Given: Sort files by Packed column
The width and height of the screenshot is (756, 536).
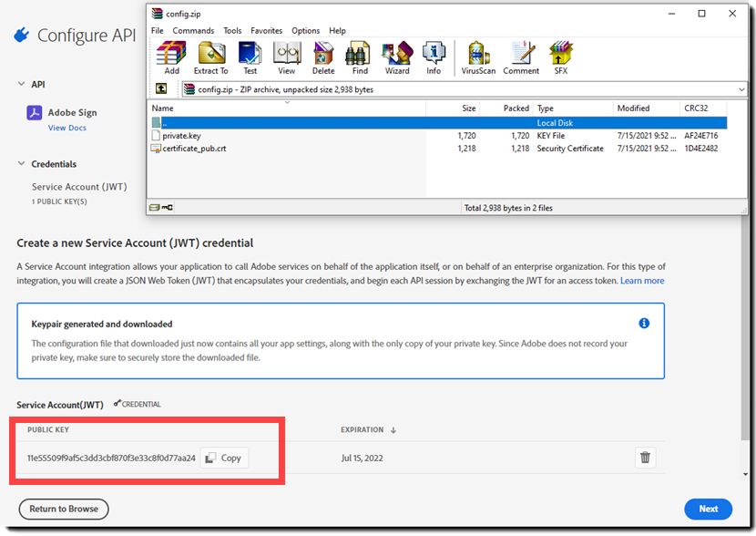Looking at the screenshot, I should [506, 108].
